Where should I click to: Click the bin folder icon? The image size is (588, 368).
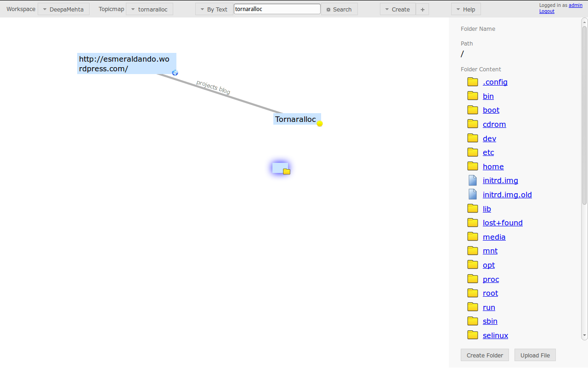473,96
